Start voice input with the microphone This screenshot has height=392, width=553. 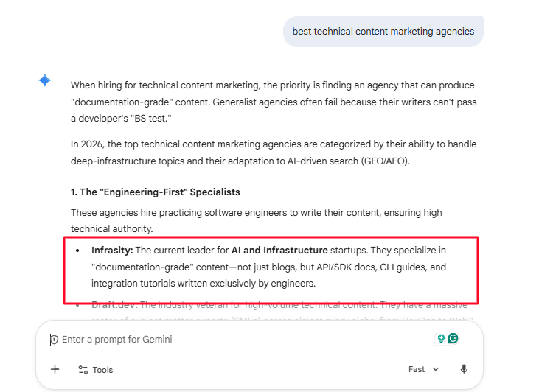[464, 369]
